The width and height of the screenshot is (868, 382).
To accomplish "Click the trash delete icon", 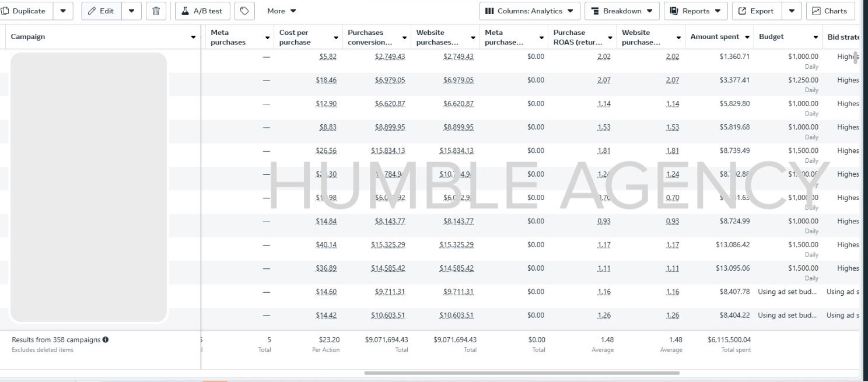I will pyautogui.click(x=156, y=11).
